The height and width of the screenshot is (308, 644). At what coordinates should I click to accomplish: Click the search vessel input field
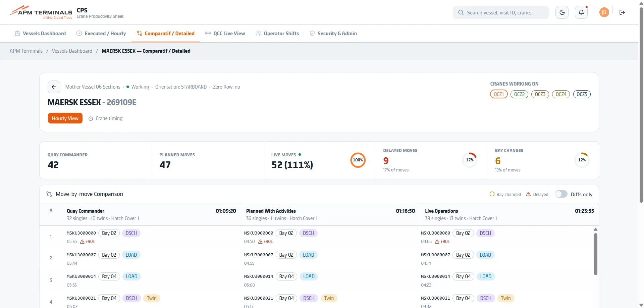501,12
